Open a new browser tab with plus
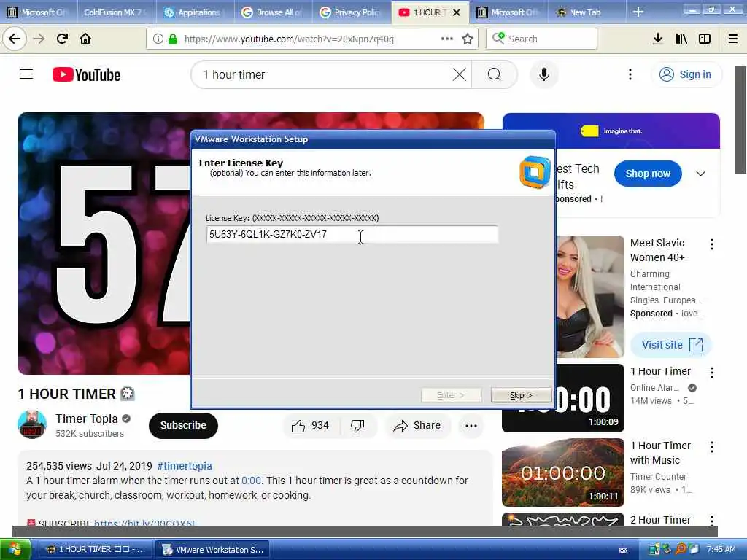 coord(638,12)
